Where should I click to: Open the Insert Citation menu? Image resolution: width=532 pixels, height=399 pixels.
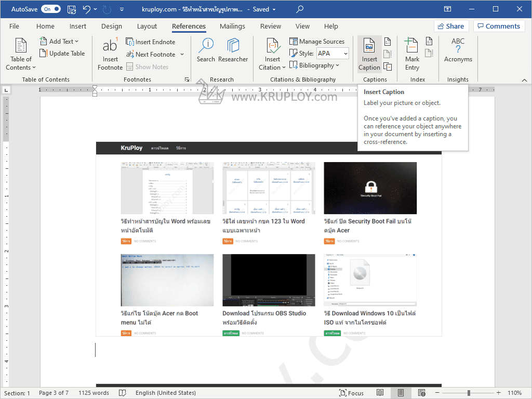(x=272, y=54)
